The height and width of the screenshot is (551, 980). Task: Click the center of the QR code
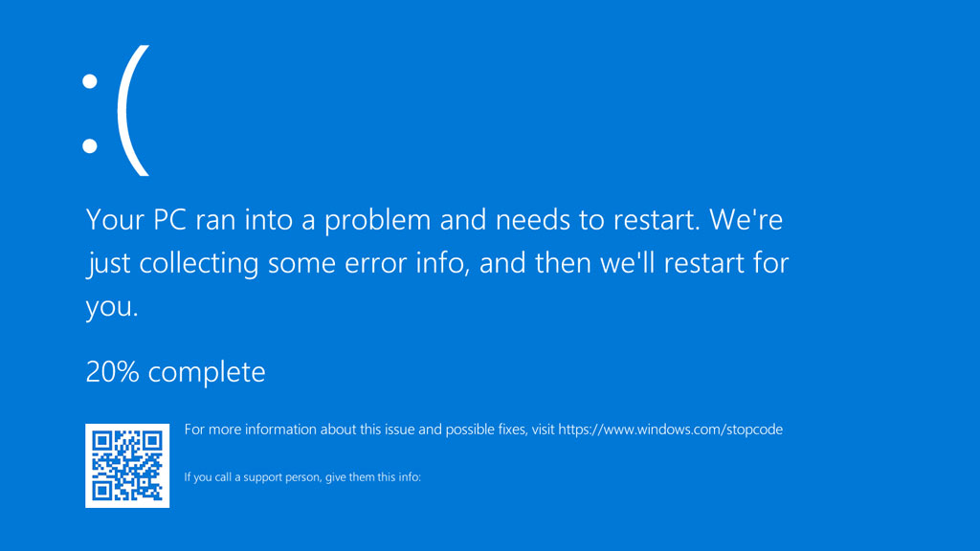[127, 465]
